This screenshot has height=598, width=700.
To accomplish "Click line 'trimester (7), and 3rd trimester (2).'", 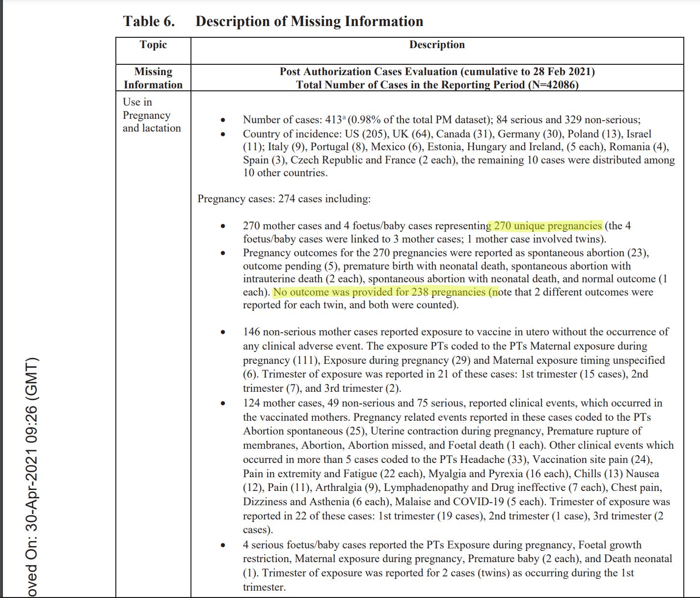I will pyautogui.click(x=322, y=388).
